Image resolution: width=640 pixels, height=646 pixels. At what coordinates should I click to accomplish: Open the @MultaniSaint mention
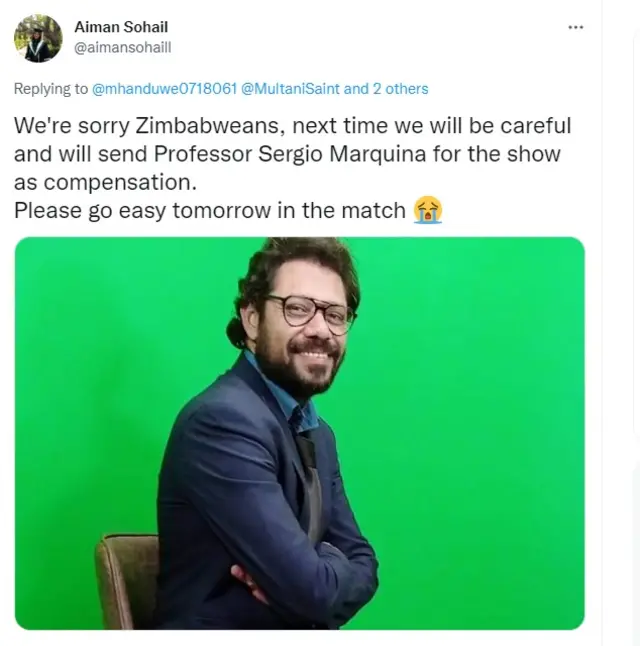pos(290,89)
